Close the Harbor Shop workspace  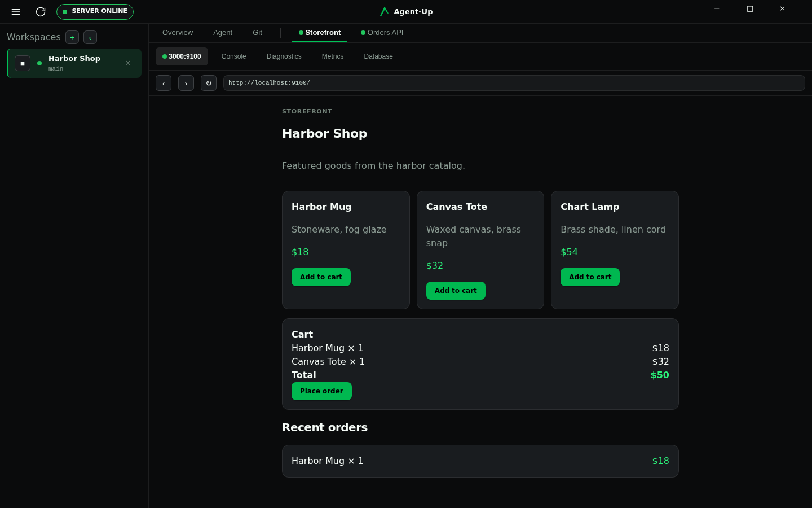(128, 63)
